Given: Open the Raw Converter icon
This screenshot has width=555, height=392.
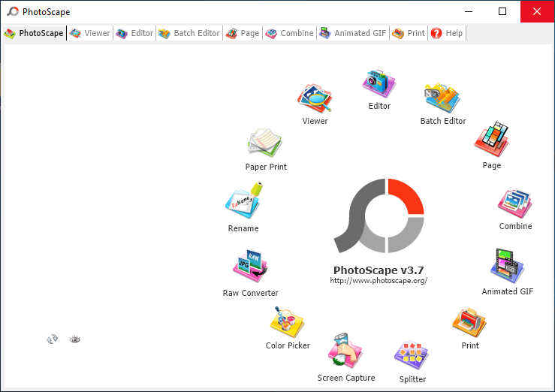Looking at the screenshot, I should 250,267.
